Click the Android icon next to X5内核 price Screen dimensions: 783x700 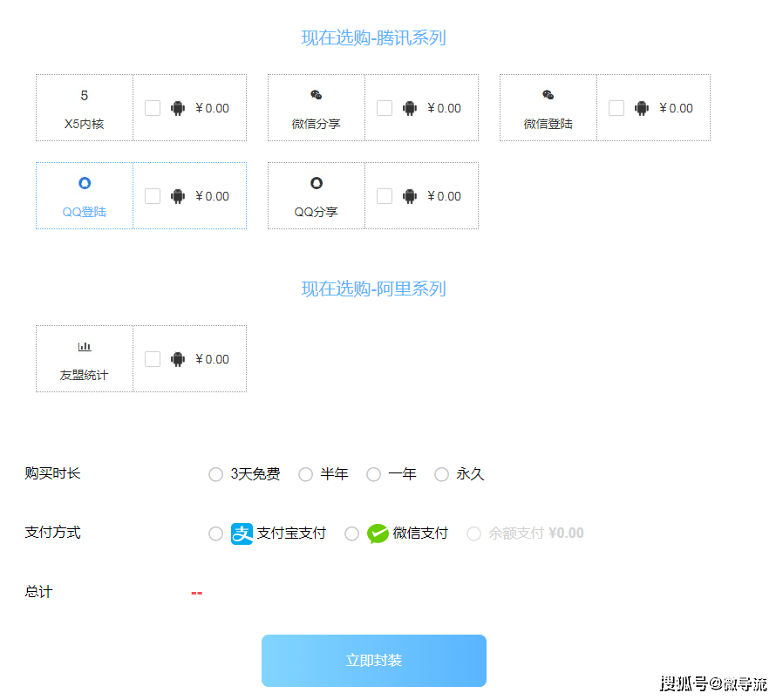pos(178,107)
